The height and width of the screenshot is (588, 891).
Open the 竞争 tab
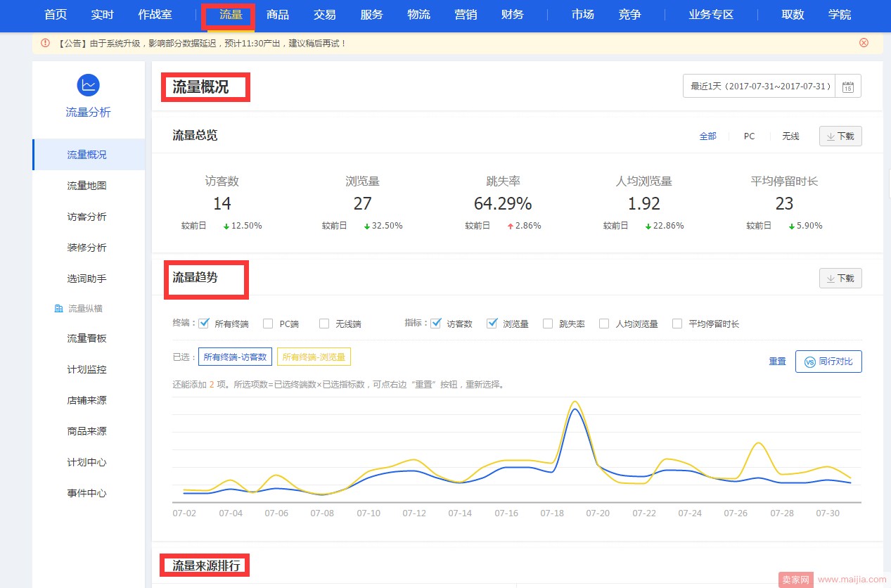point(630,15)
